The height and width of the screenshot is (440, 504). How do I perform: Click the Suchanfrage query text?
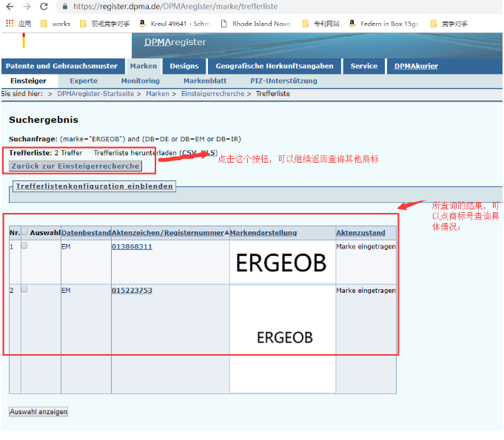[x=125, y=139]
